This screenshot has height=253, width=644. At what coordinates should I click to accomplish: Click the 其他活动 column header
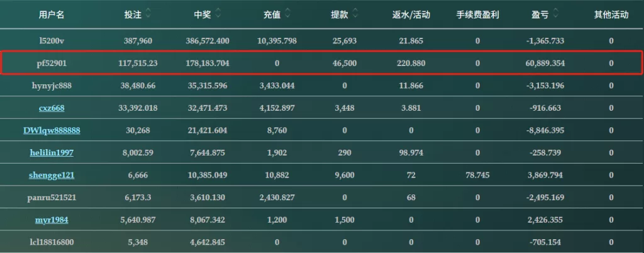tap(611, 15)
